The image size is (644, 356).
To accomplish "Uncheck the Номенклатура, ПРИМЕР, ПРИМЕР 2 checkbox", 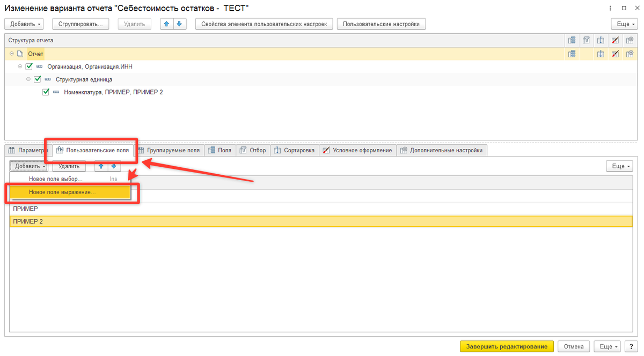I will tap(46, 92).
